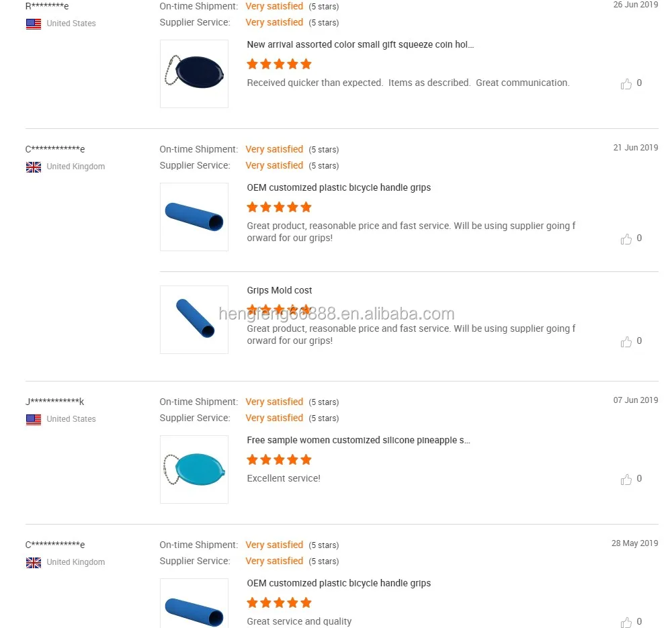Like the 'Great service and quality' review
The width and height of the screenshot is (672, 628).
pos(626,623)
